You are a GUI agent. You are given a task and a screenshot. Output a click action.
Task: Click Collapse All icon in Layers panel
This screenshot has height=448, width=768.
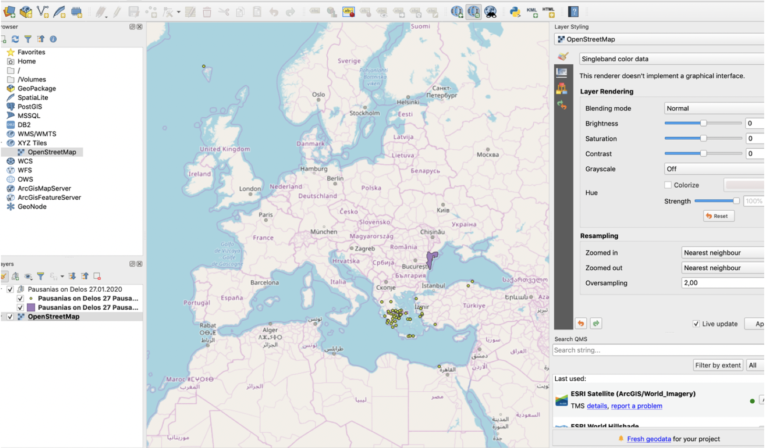pos(85,276)
